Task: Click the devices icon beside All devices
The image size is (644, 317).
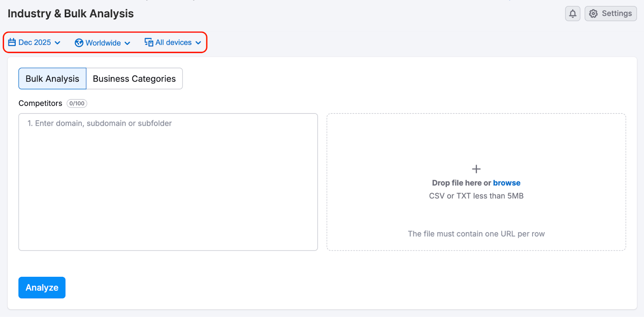Action: 148,42
